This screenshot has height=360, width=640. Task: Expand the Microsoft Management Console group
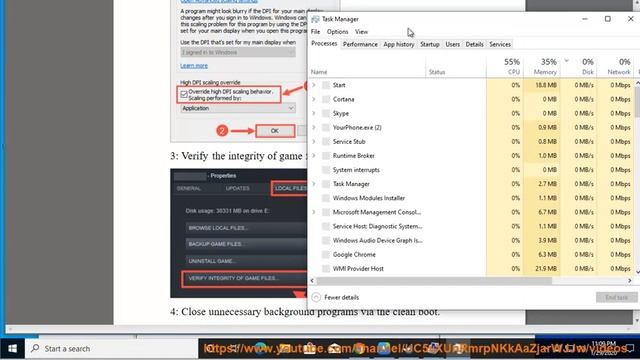[x=314, y=212]
